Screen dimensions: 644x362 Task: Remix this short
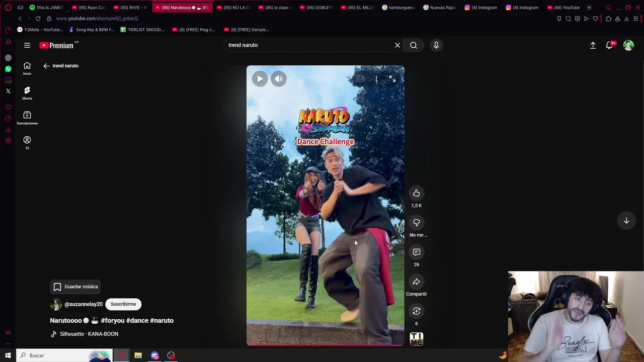417,311
